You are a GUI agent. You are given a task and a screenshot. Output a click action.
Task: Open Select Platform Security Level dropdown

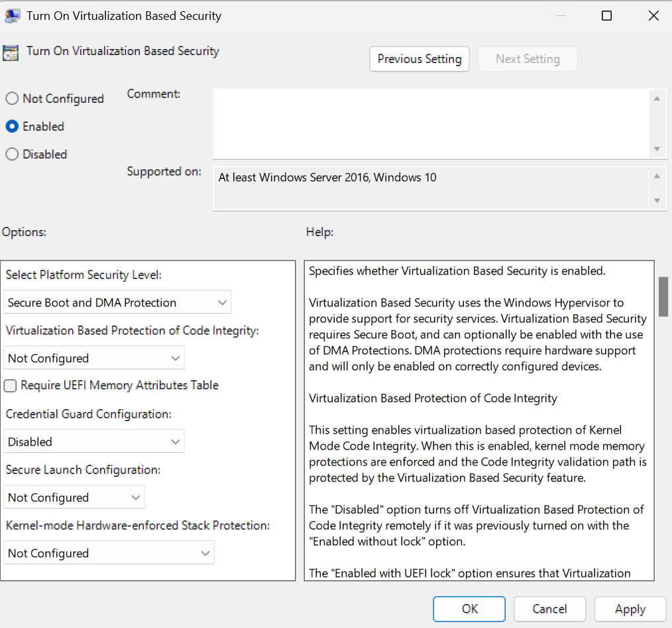(117, 302)
